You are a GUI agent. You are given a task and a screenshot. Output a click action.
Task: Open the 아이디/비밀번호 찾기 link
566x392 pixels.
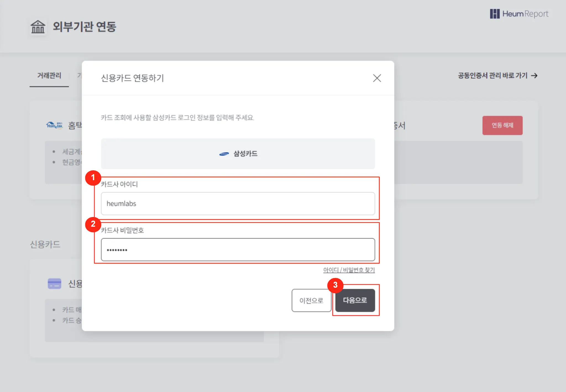coord(349,270)
